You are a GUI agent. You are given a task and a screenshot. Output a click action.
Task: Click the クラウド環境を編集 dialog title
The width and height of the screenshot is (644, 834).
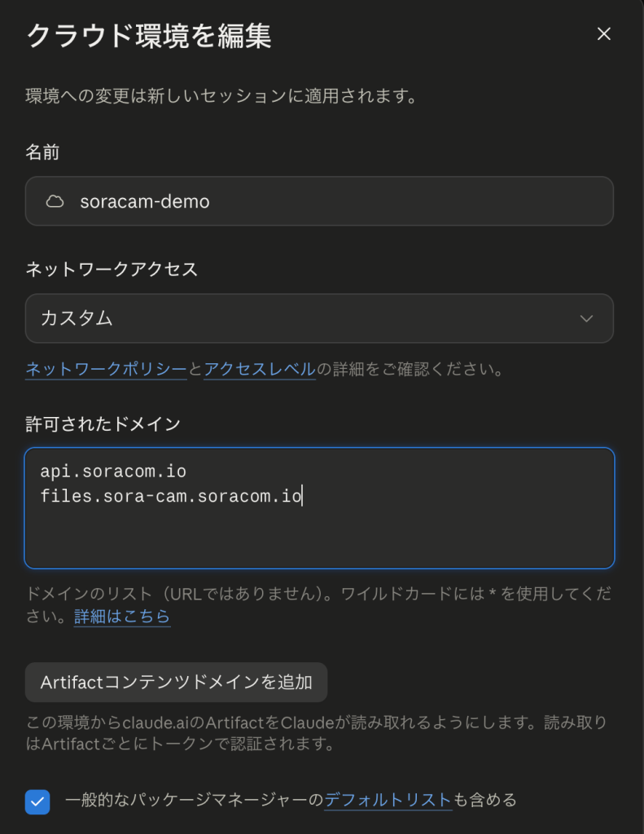(149, 36)
